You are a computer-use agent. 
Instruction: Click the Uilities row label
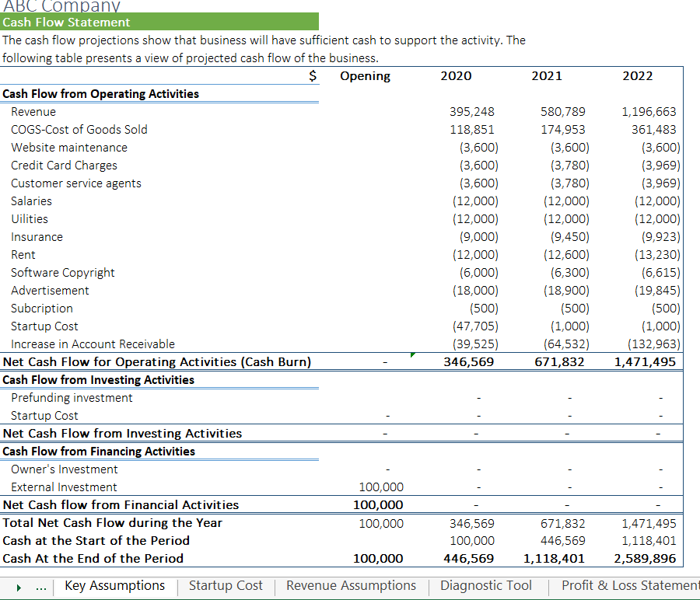[30, 219]
